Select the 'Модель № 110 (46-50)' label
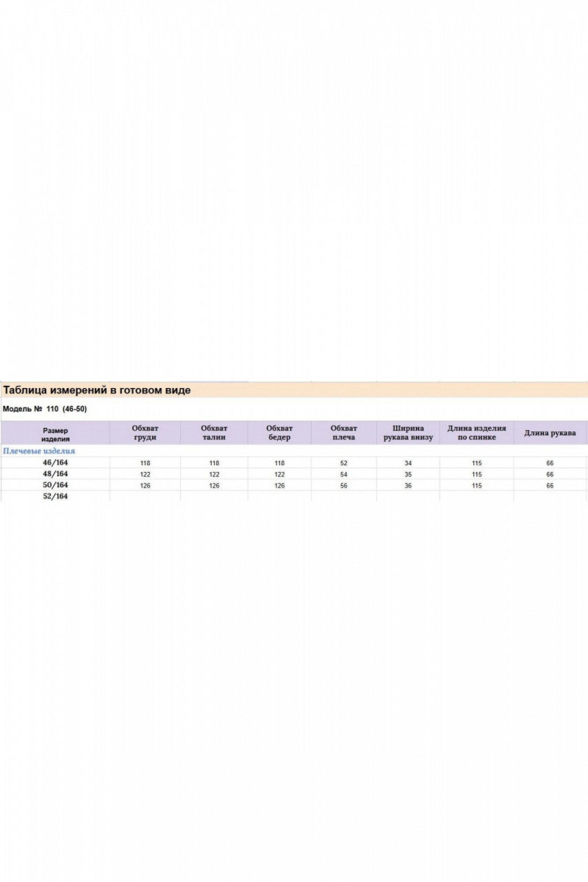The height and width of the screenshot is (882, 588). click(45, 409)
